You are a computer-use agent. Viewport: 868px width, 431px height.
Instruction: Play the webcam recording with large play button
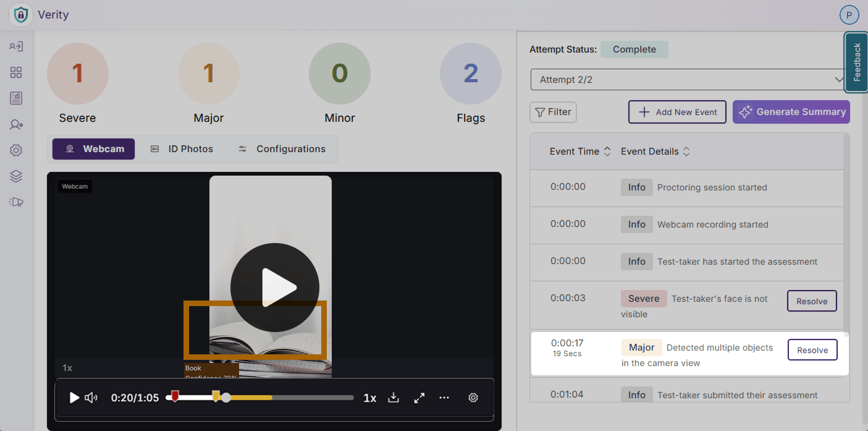coord(275,288)
